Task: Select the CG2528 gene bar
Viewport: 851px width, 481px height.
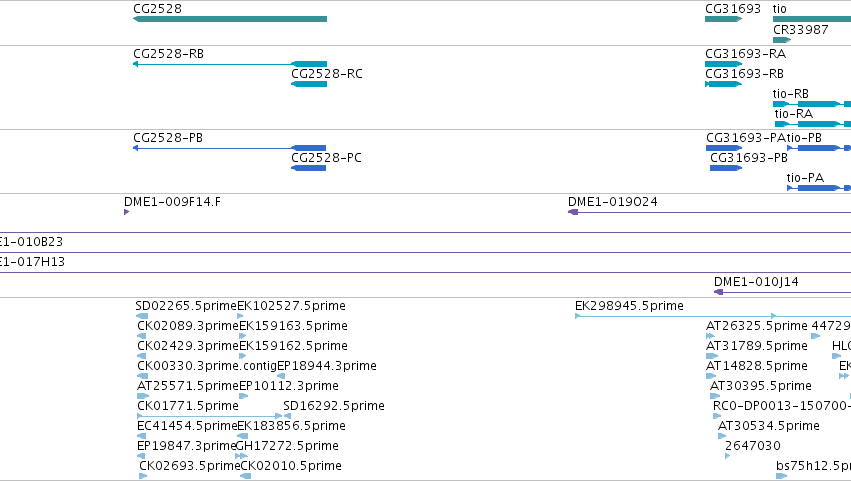Action: click(x=230, y=19)
